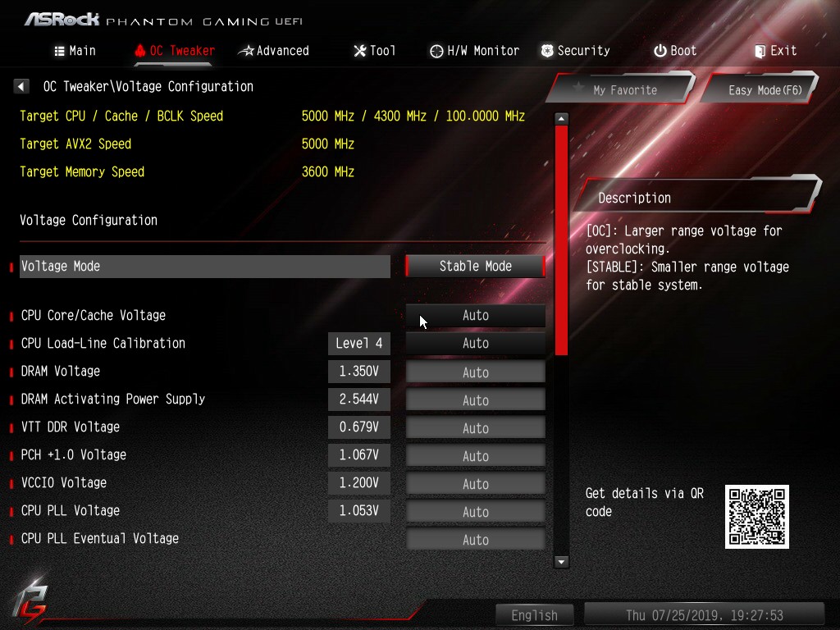Viewport: 840px width, 630px height.
Task: Click the Exit door icon
Action: point(760,52)
